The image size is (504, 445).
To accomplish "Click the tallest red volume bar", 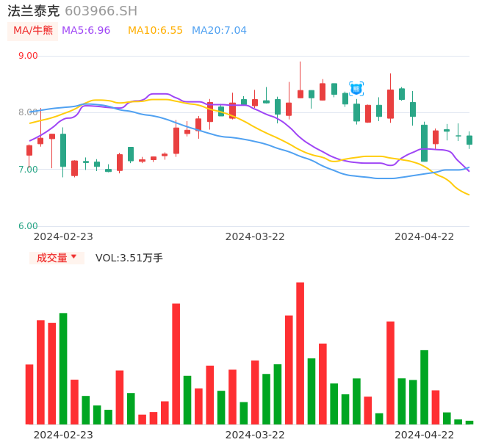I will click(x=300, y=352).
